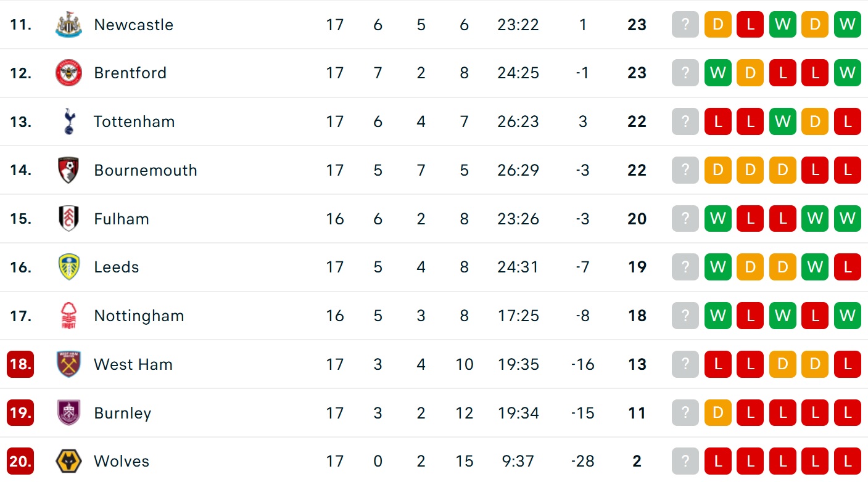Click the red 18. relegation position badge
Image resolution: width=868 pixels, height=482 pixels.
pyautogui.click(x=20, y=364)
